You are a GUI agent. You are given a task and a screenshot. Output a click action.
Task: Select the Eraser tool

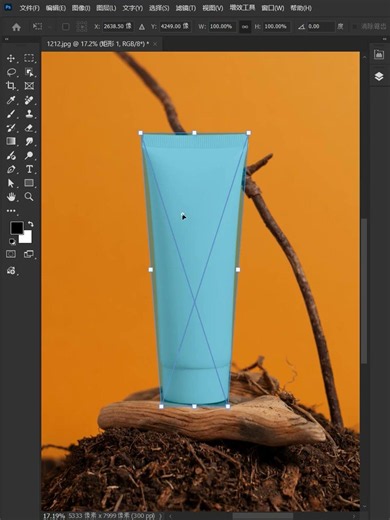coord(29,128)
